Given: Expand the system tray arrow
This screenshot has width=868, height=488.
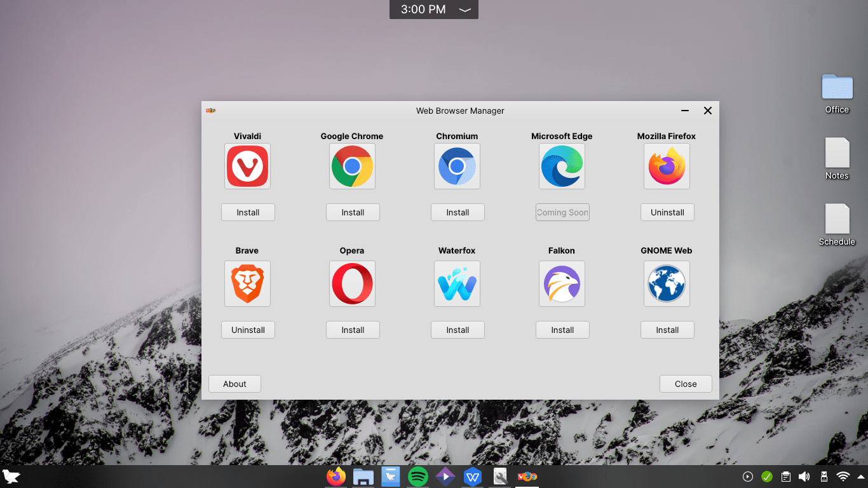Looking at the screenshot, I should [860, 477].
